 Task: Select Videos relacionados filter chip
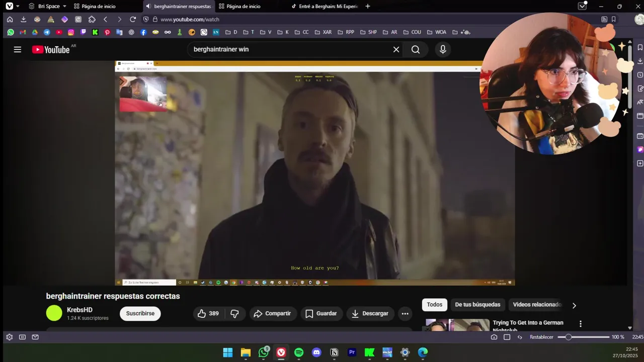pos(537,305)
